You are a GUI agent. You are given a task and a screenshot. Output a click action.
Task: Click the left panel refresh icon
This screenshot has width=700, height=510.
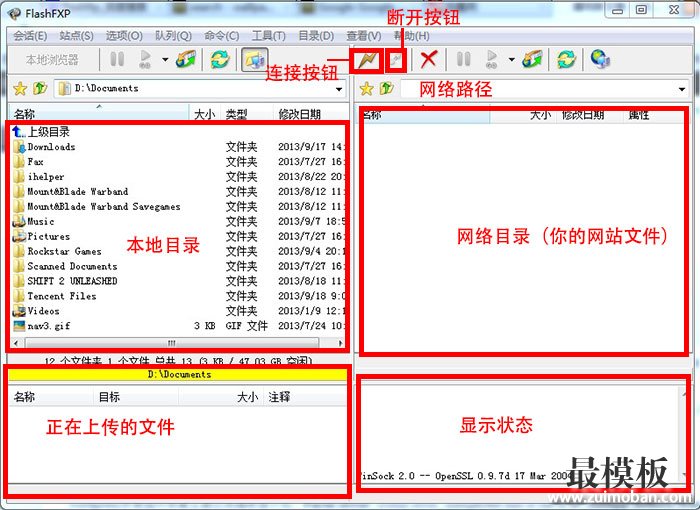pos(217,59)
